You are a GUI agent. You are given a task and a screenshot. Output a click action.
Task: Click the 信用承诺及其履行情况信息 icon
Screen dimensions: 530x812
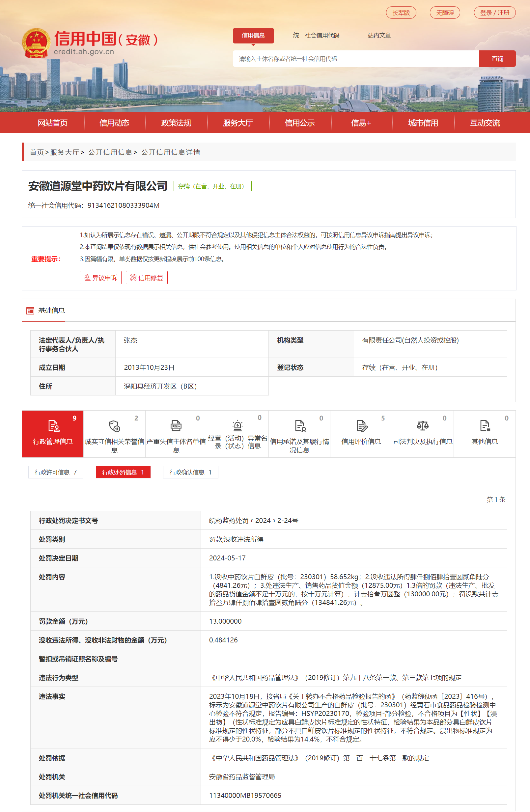pos(300,426)
